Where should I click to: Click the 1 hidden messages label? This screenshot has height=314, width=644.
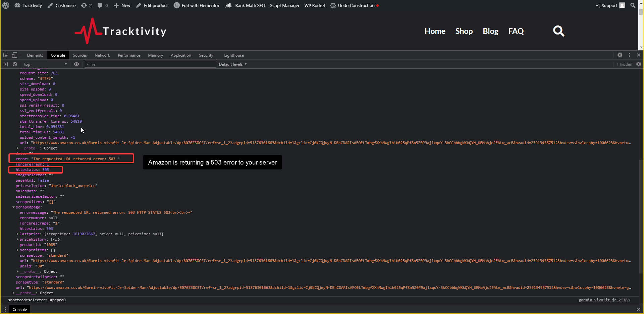point(624,64)
